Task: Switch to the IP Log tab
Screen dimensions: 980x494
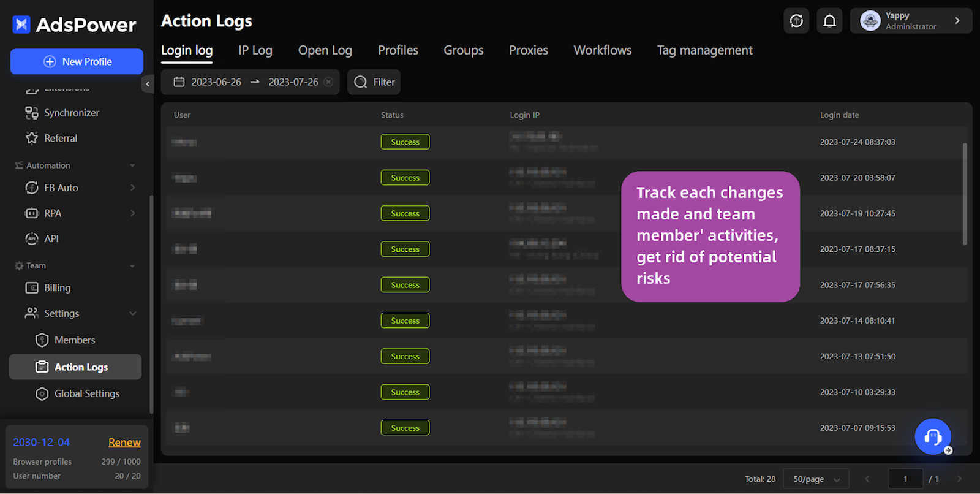Action: (255, 50)
